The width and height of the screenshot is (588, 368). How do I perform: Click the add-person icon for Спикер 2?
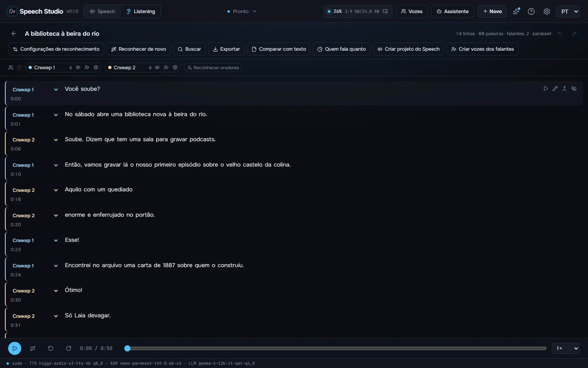[166, 68]
